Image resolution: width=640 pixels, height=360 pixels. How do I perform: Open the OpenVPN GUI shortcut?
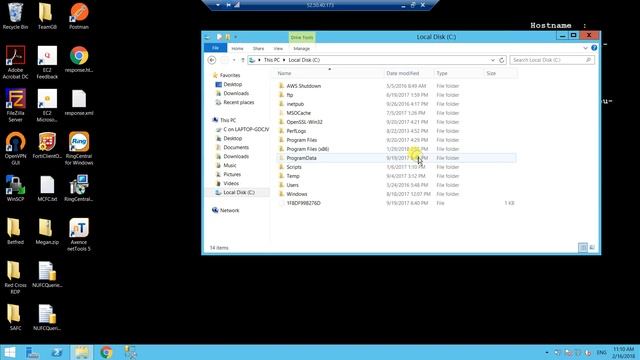16,148
